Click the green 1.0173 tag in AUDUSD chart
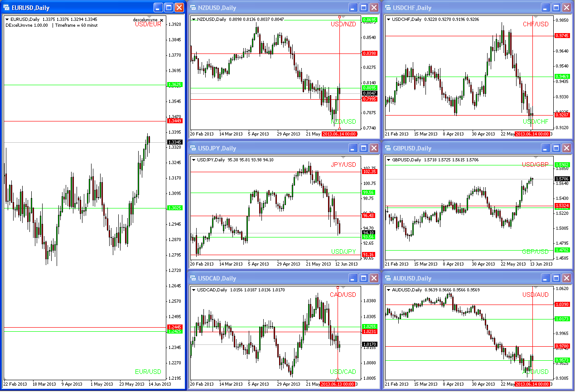The width and height of the screenshot is (575, 392). click(562, 319)
